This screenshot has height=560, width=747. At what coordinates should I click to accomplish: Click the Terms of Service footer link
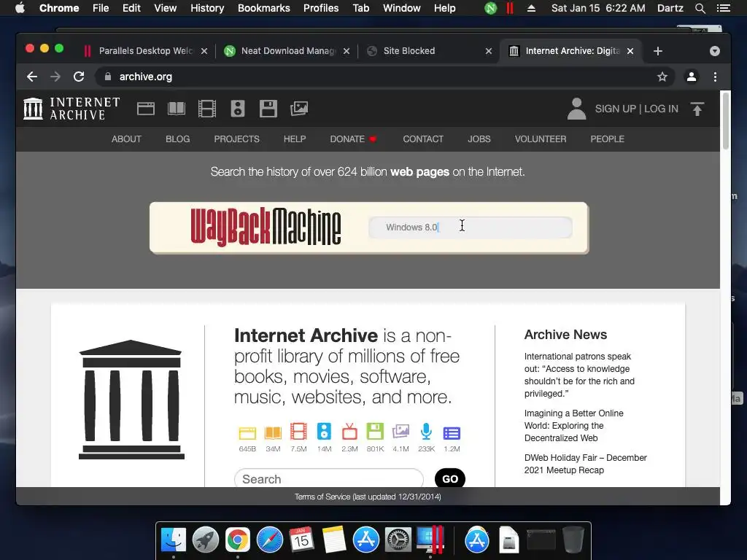[x=368, y=497]
